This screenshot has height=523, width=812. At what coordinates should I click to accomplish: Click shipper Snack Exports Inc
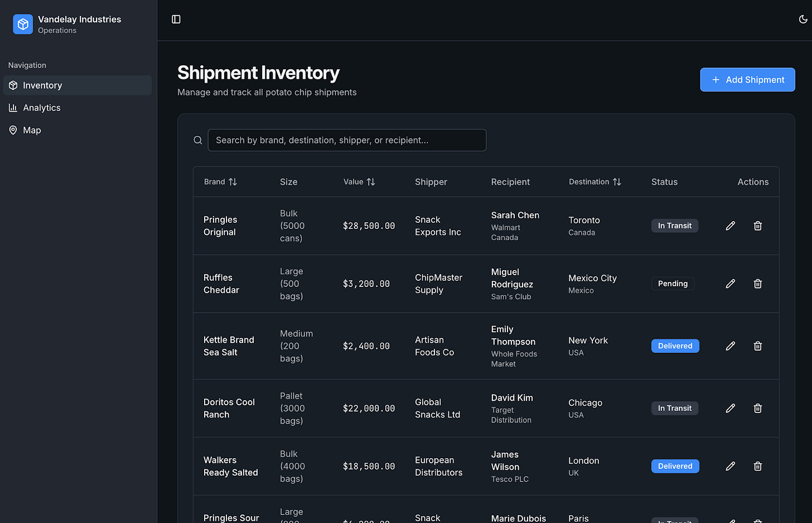[x=438, y=226]
